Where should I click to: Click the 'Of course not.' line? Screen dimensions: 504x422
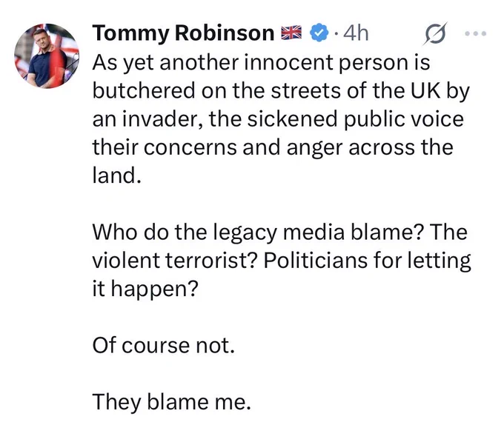click(163, 346)
